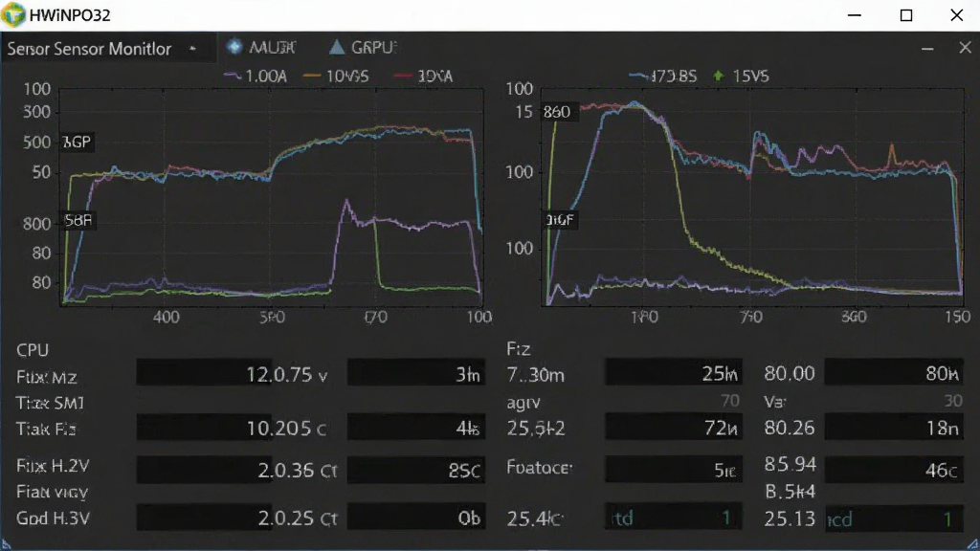The height and width of the screenshot is (551, 980).
Task: Click the HWiNPO32 logo in the title bar
Action: coord(13,15)
